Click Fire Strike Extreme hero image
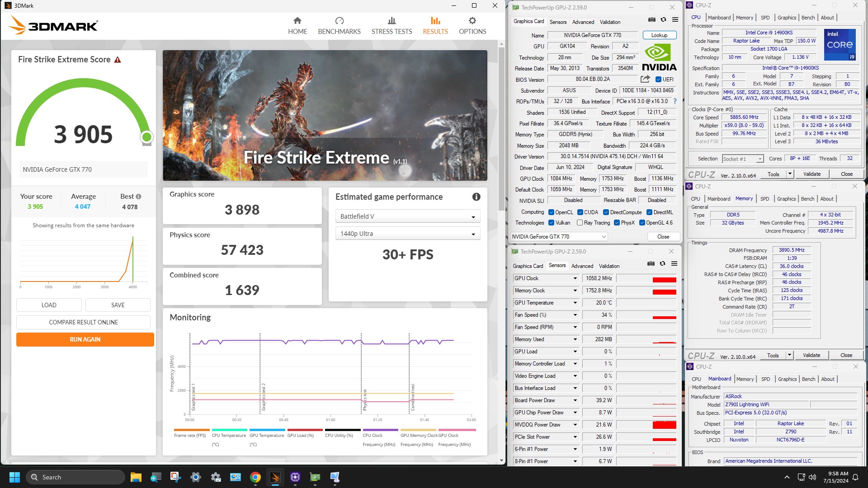868x488 pixels. [x=325, y=115]
